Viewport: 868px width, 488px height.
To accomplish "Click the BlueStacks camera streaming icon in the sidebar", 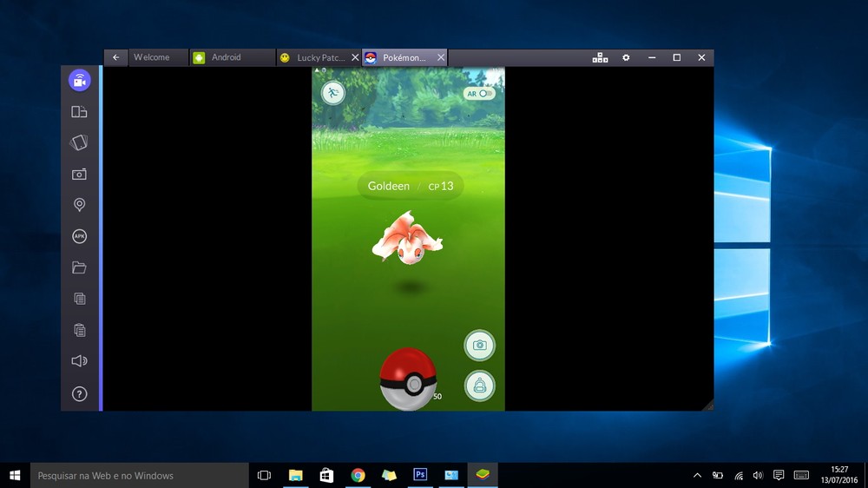I will [79, 80].
